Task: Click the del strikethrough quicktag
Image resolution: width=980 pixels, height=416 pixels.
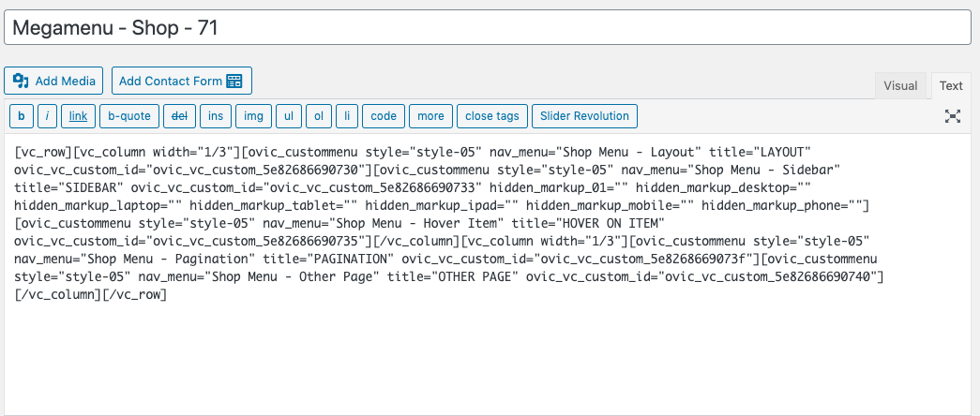Action: (180, 116)
